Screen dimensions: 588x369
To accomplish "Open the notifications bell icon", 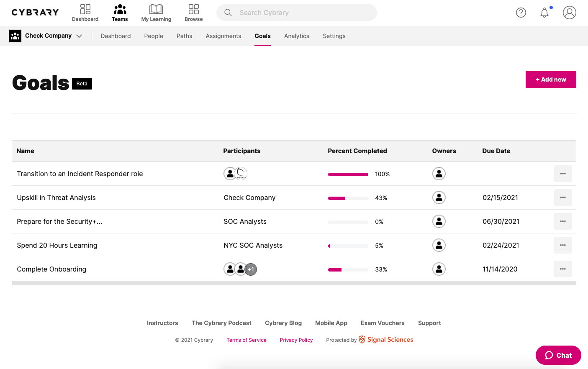I will tap(544, 13).
